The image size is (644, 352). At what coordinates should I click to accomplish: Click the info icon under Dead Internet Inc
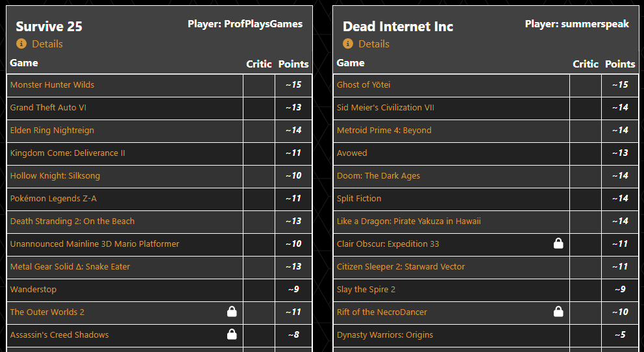click(x=348, y=44)
